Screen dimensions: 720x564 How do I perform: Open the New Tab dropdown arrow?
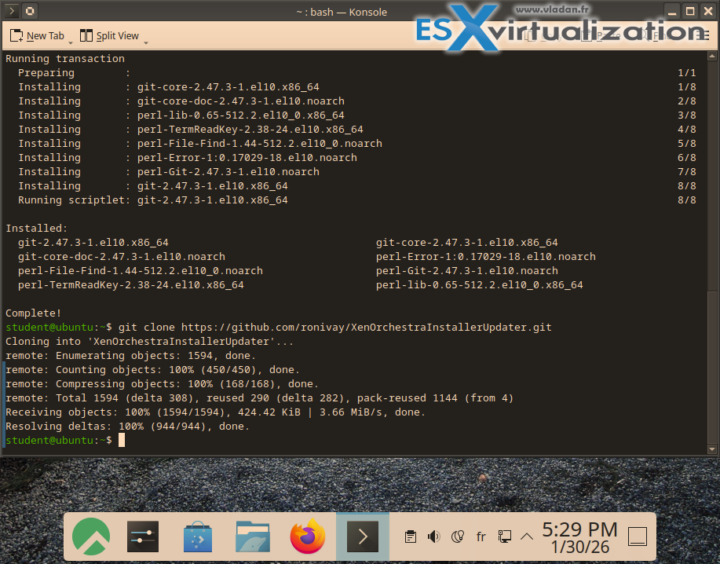(72, 41)
